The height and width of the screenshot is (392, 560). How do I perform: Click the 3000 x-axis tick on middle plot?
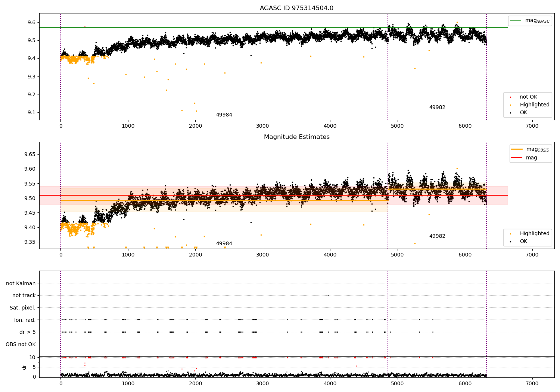(x=262, y=255)
